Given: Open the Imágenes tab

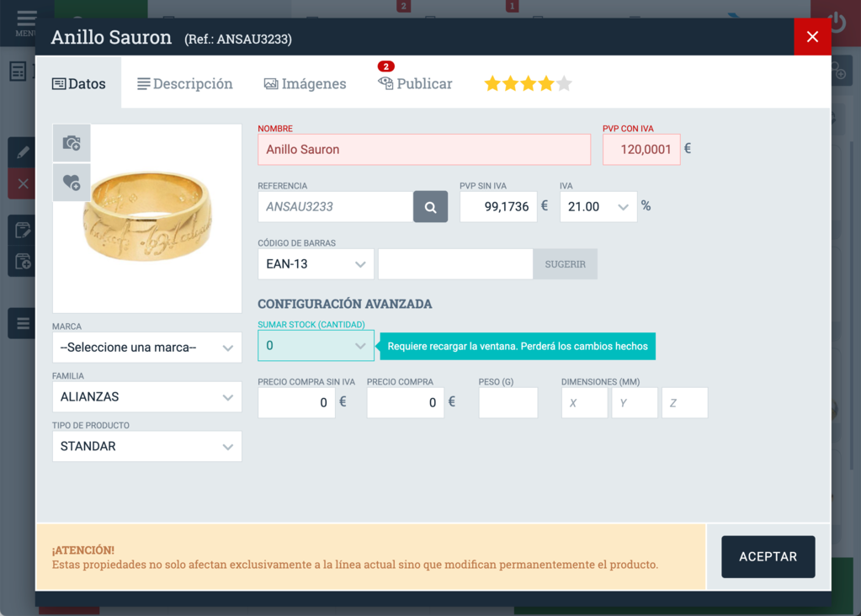Looking at the screenshot, I should coord(306,83).
